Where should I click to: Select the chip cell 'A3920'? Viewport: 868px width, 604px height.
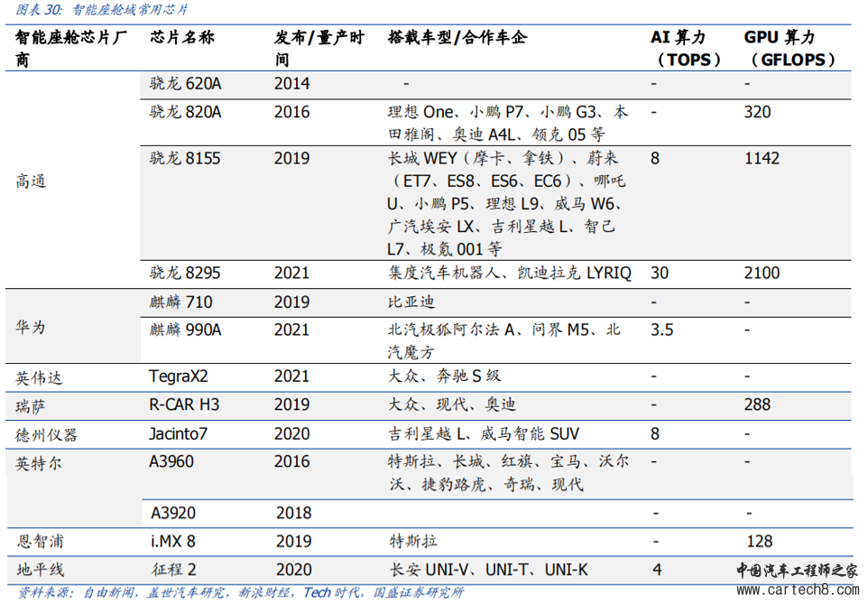click(173, 513)
